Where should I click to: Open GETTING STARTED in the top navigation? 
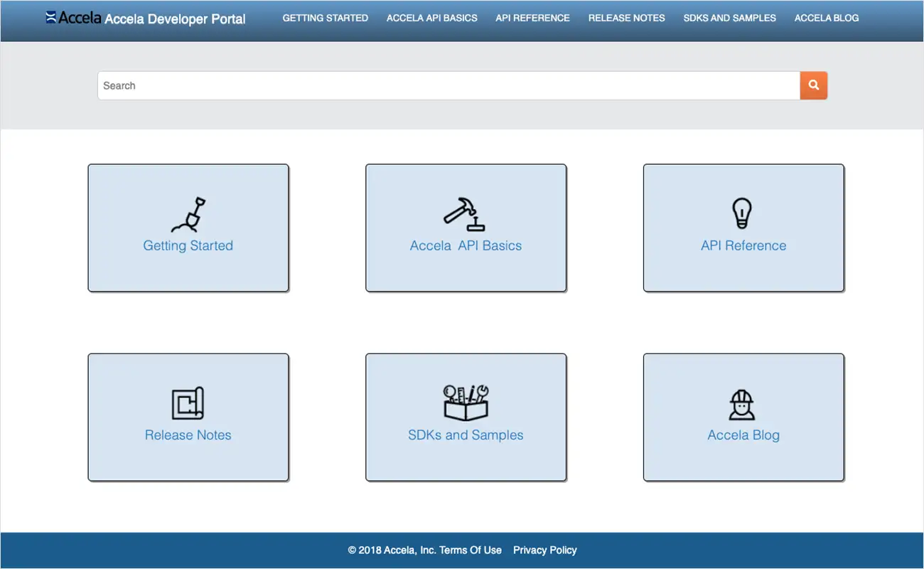pyautogui.click(x=326, y=18)
